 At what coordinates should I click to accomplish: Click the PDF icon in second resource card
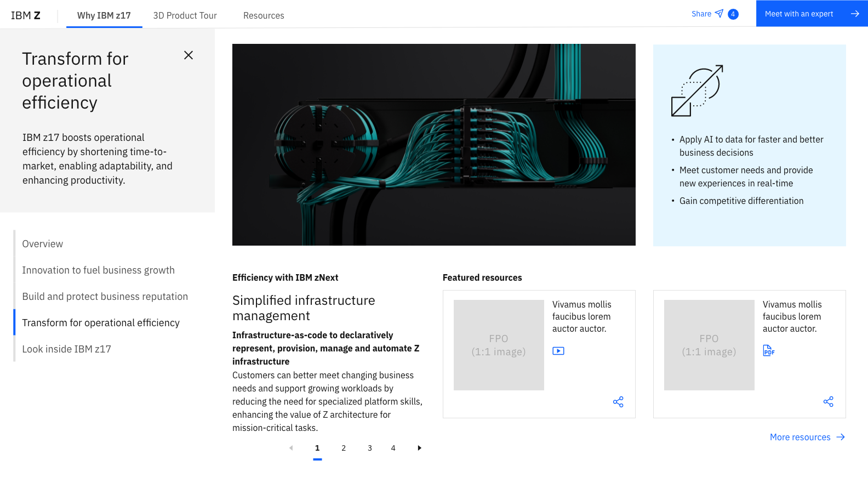pyautogui.click(x=769, y=350)
